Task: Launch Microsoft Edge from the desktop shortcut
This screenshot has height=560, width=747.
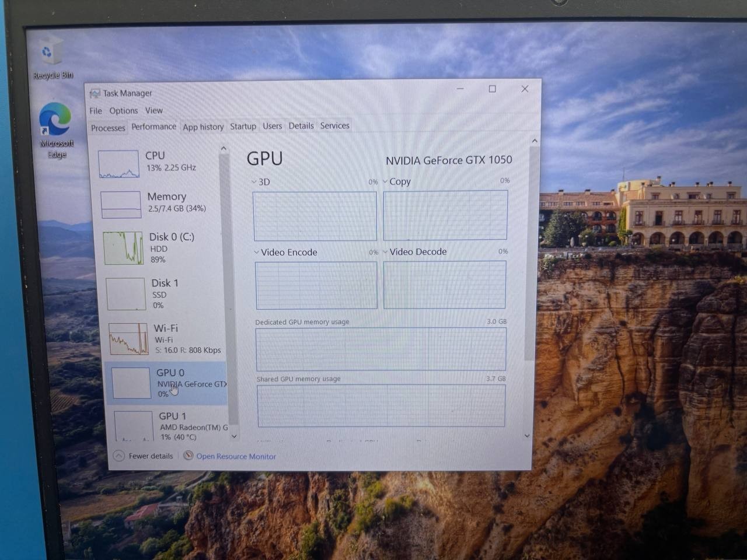Action: tap(56, 129)
